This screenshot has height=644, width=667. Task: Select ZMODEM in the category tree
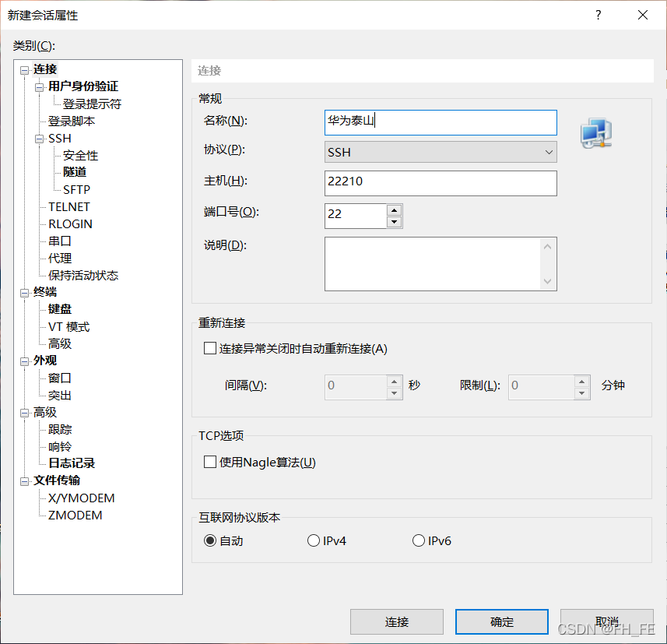(x=75, y=516)
